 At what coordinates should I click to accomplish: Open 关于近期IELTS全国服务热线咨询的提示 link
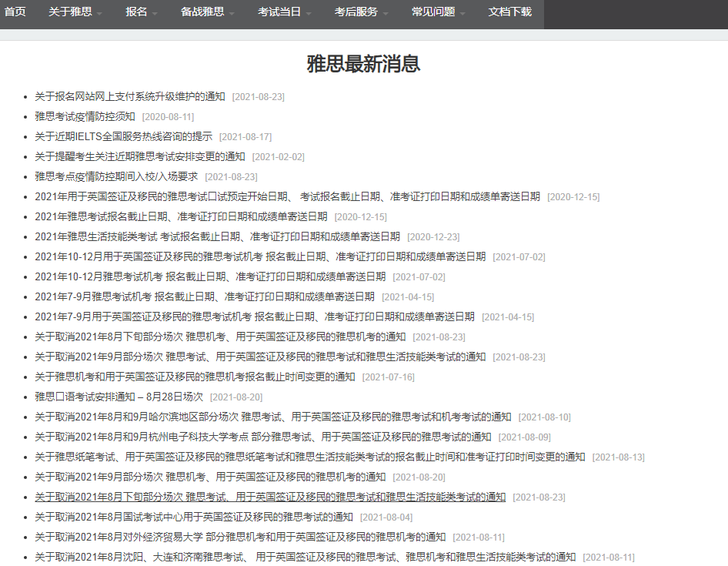[x=123, y=136]
